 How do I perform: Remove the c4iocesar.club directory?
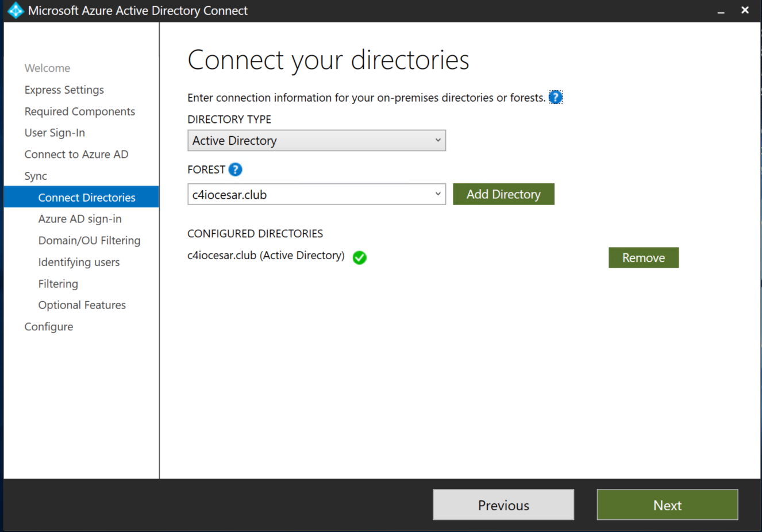(644, 257)
